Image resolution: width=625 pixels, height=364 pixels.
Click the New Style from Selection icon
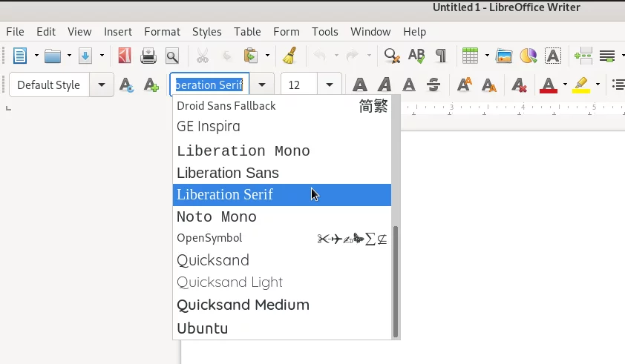pyautogui.click(x=151, y=85)
